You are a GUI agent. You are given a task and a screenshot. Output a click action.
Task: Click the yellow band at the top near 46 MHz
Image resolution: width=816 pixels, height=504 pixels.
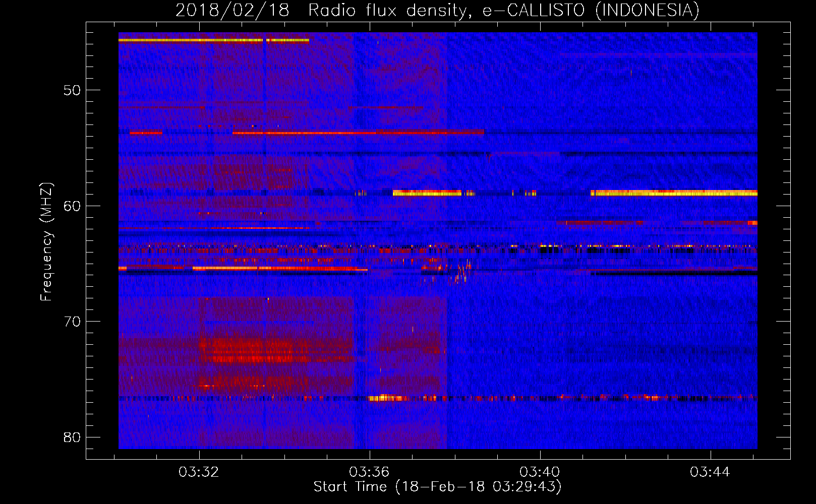pyautogui.click(x=214, y=40)
